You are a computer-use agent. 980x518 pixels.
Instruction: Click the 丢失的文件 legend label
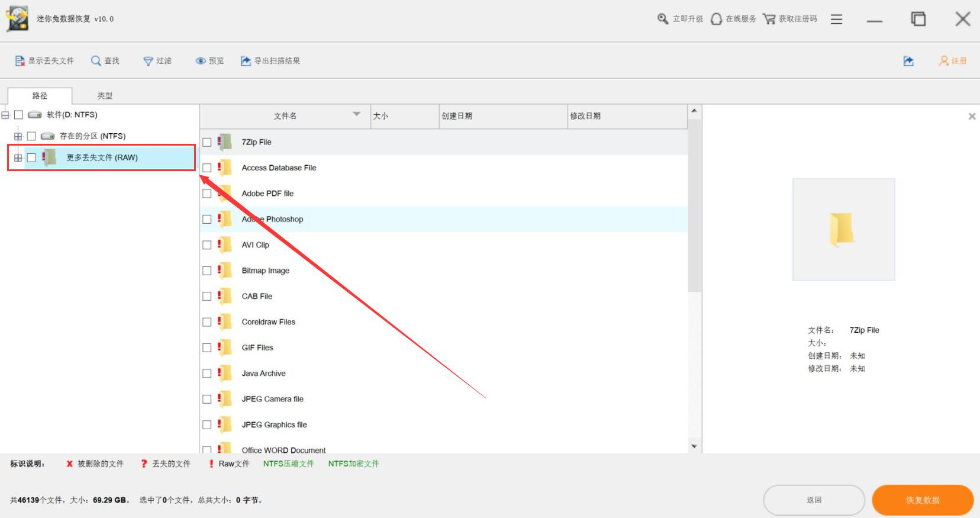coord(172,464)
